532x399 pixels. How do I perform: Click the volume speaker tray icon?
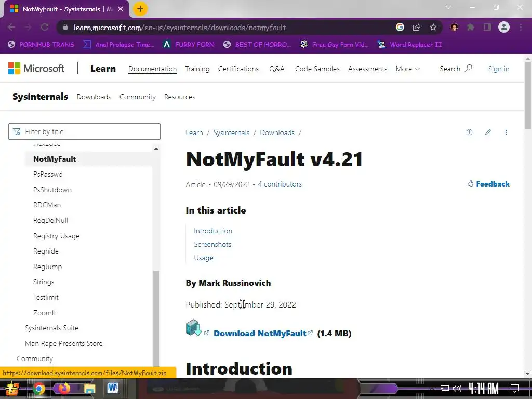[x=457, y=389]
